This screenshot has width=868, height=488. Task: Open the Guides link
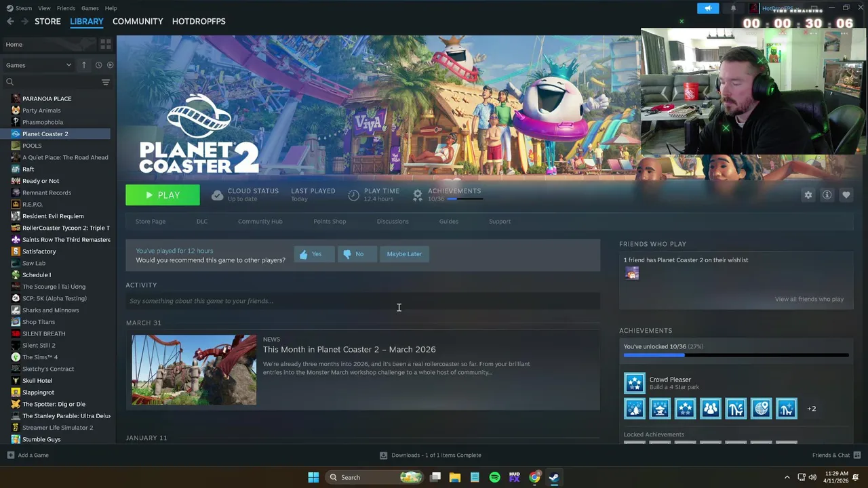point(449,222)
